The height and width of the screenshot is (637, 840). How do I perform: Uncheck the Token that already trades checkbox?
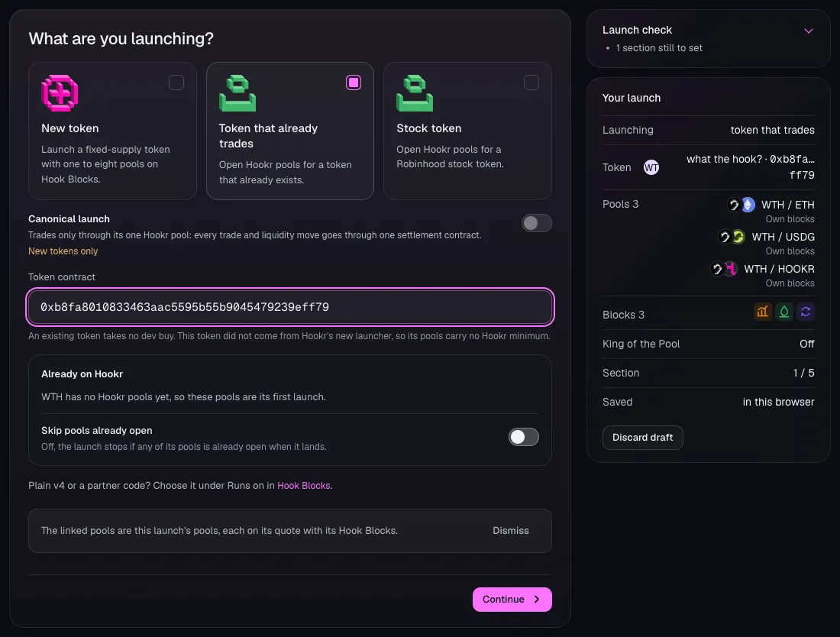tap(354, 82)
